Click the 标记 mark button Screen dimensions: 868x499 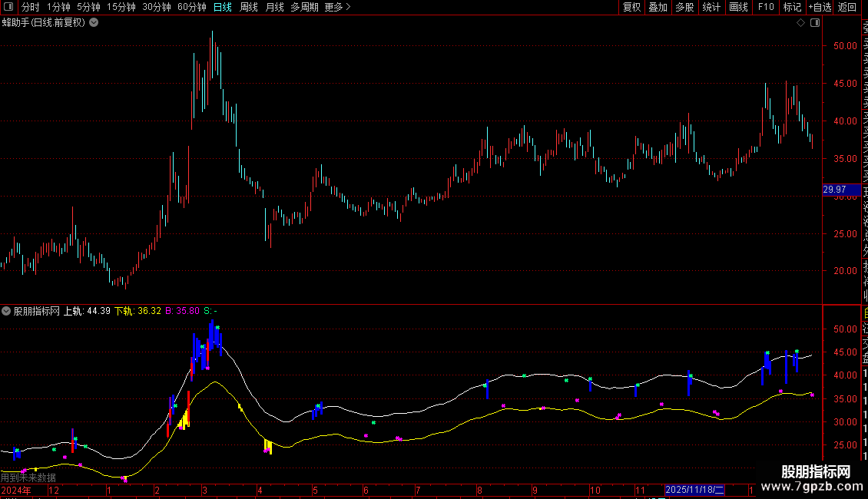(x=792, y=7)
